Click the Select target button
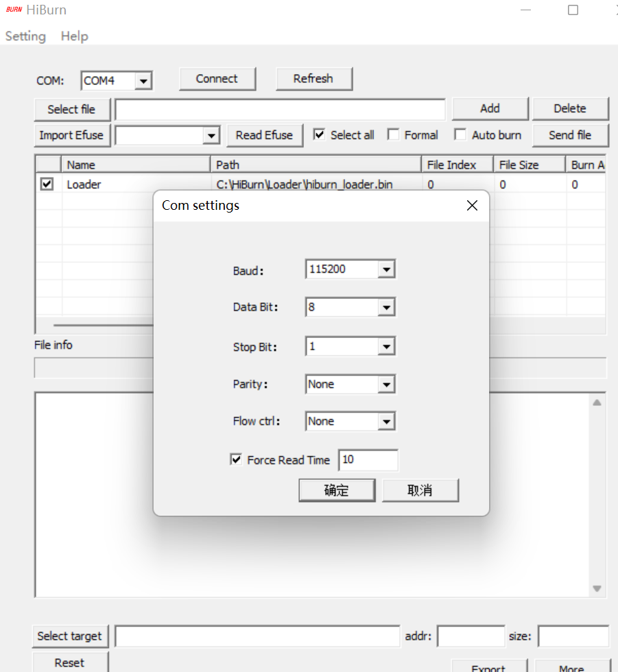The width and height of the screenshot is (618, 672). pos(70,636)
